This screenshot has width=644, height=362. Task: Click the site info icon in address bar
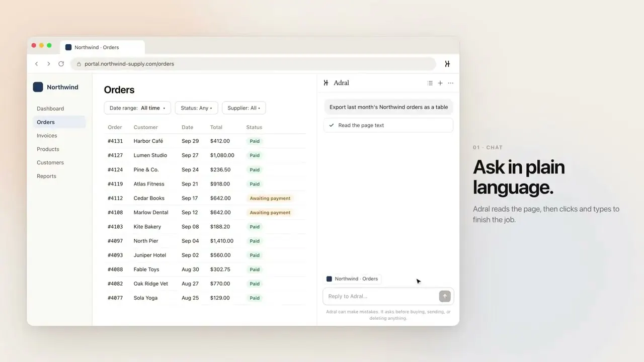tap(78, 64)
